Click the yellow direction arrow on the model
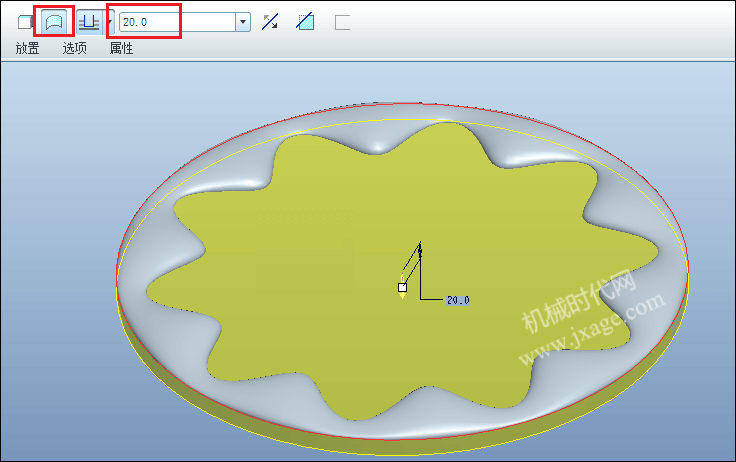 click(402, 295)
